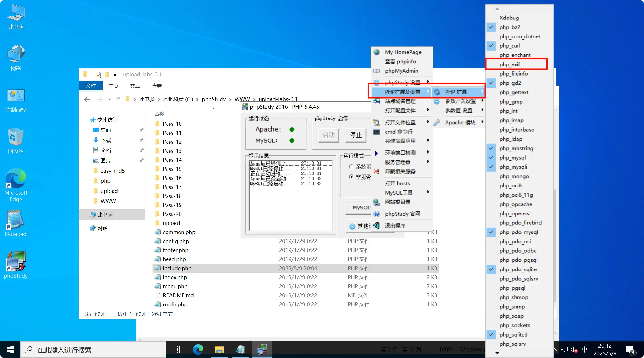Open the notification center icon
This screenshot has width=644, height=358.
(631, 350)
